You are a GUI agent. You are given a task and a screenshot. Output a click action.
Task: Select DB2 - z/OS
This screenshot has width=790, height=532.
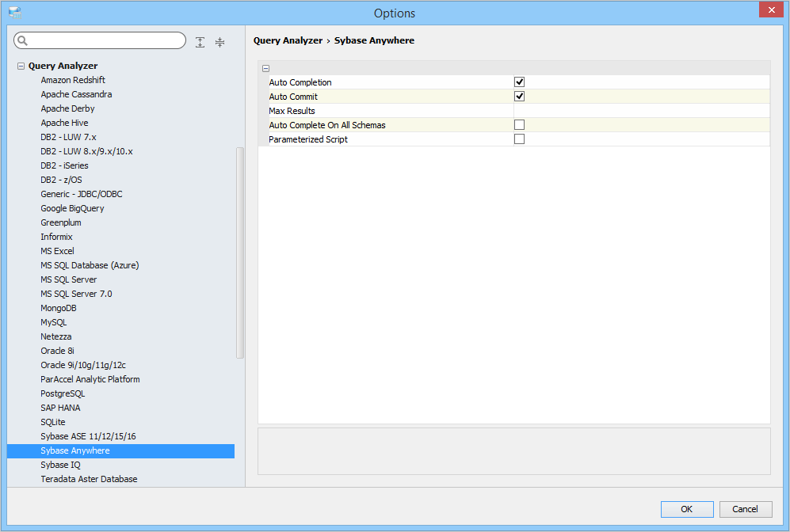point(61,180)
